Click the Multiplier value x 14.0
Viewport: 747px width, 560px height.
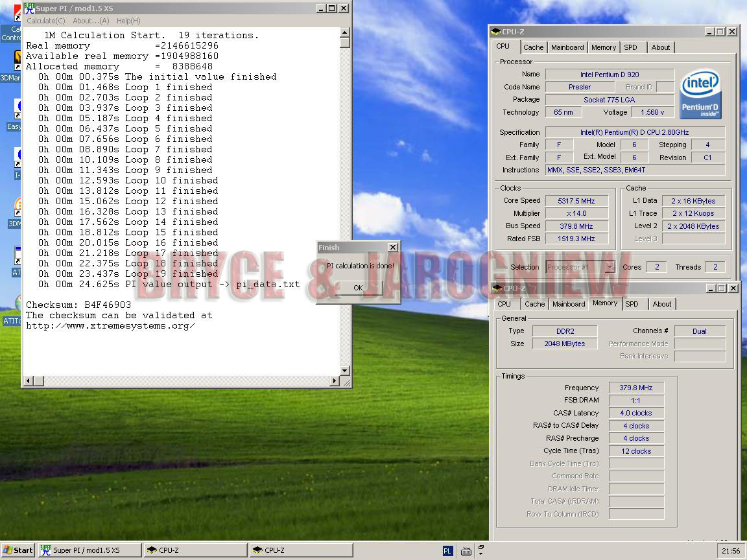(576, 213)
